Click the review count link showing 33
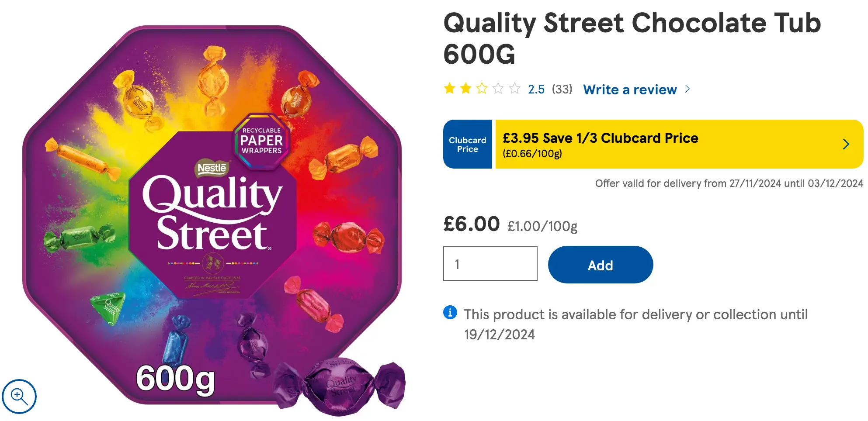This screenshot has height=421, width=868. pyautogui.click(x=563, y=89)
